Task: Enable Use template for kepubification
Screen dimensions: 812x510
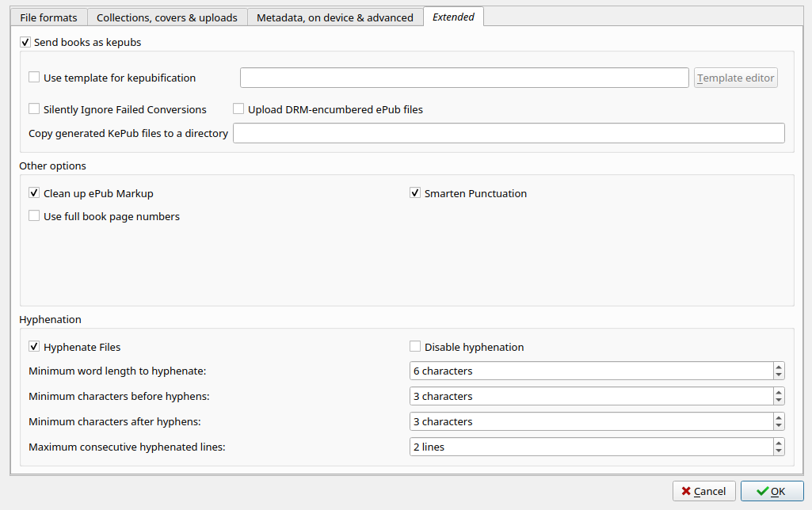Action: 34,78
